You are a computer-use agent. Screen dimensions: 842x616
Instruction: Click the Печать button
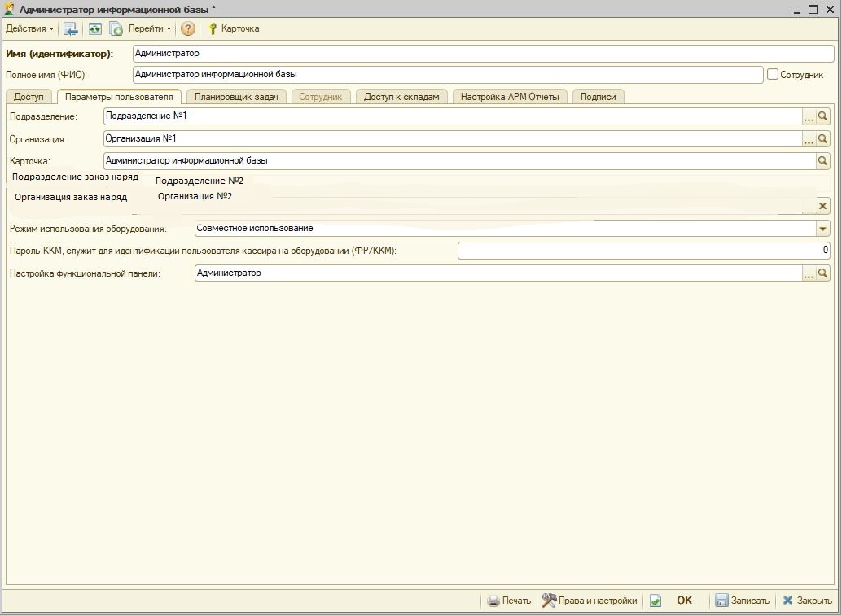point(509,601)
